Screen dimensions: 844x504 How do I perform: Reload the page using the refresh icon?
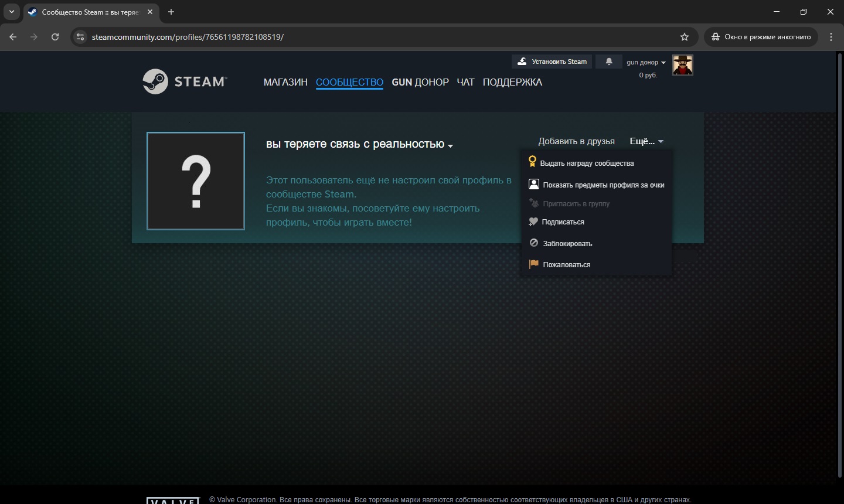click(x=55, y=37)
